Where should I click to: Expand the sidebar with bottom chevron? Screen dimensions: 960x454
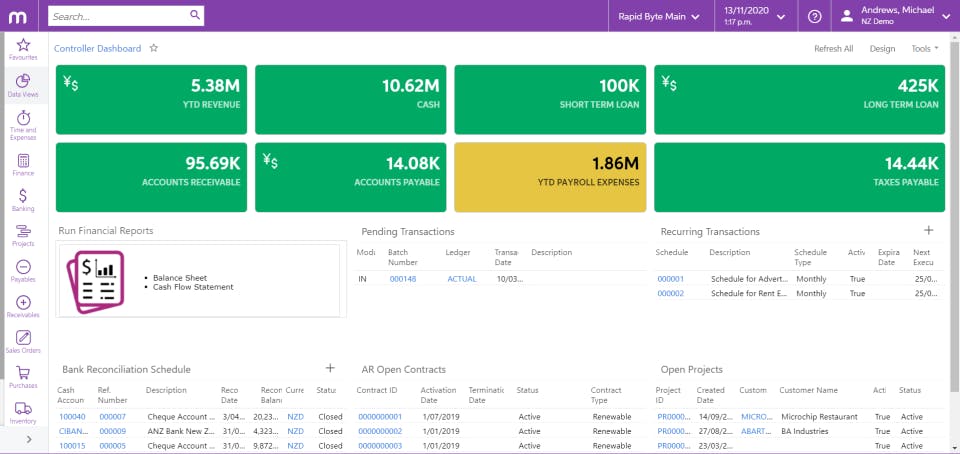tap(29, 439)
